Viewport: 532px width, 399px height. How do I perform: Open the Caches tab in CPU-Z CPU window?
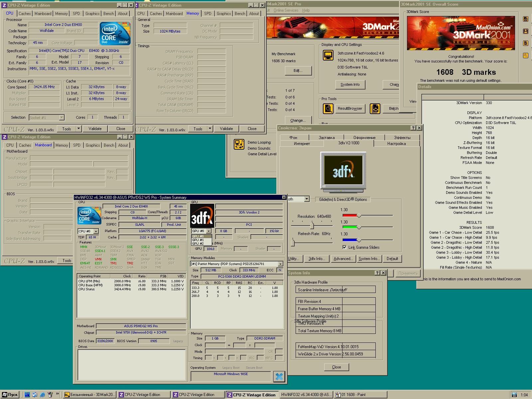tap(25, 14)
